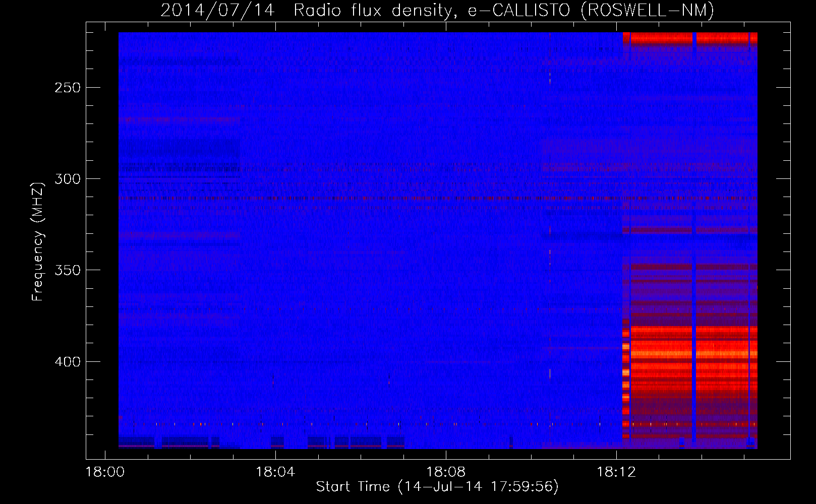Click the 18:12 time axis label

pyautogui.click(x=616, y=472)
